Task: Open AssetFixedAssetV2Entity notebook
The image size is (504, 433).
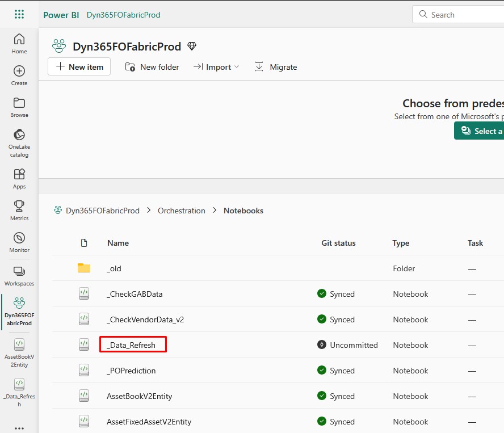Action: pyautogui.click(x=149, y=422)
